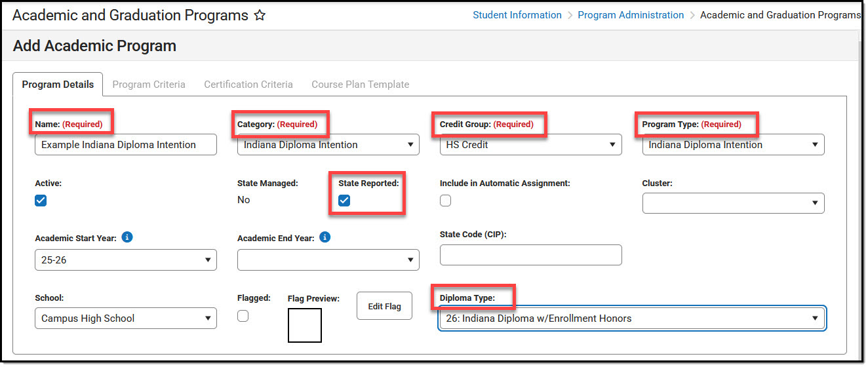Image resolution: width=868 pixels, height=367 pixels.
Task: Choose a School from the dropdown
Action: point(125,319)
